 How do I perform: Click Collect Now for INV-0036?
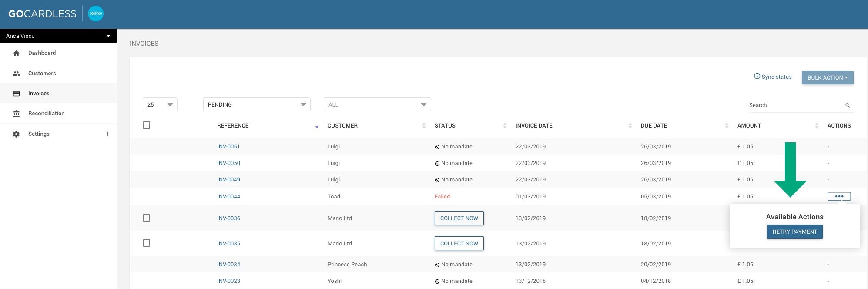click(x=459, y=218)
